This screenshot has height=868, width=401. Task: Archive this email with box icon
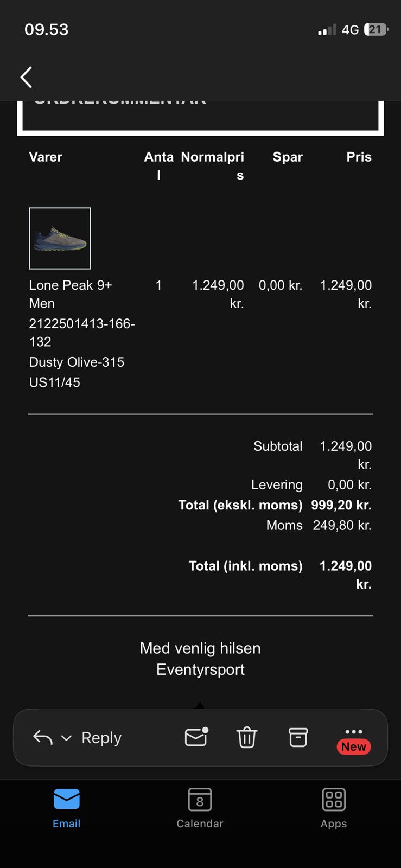click(298, 737)
